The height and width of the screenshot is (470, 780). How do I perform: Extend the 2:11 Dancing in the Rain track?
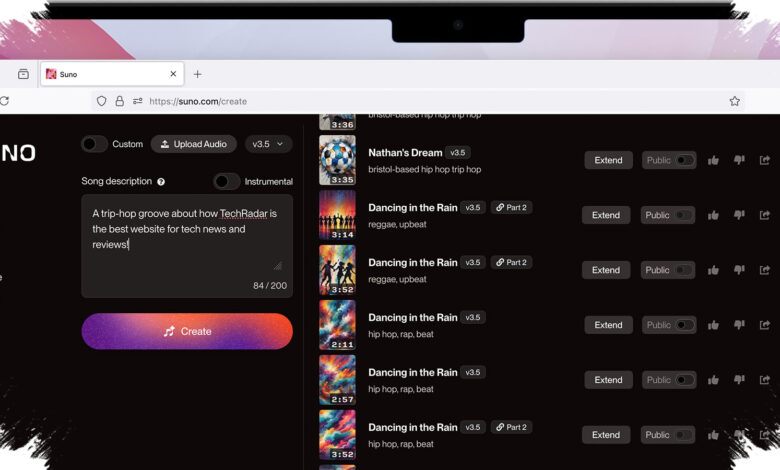point(608,325)
